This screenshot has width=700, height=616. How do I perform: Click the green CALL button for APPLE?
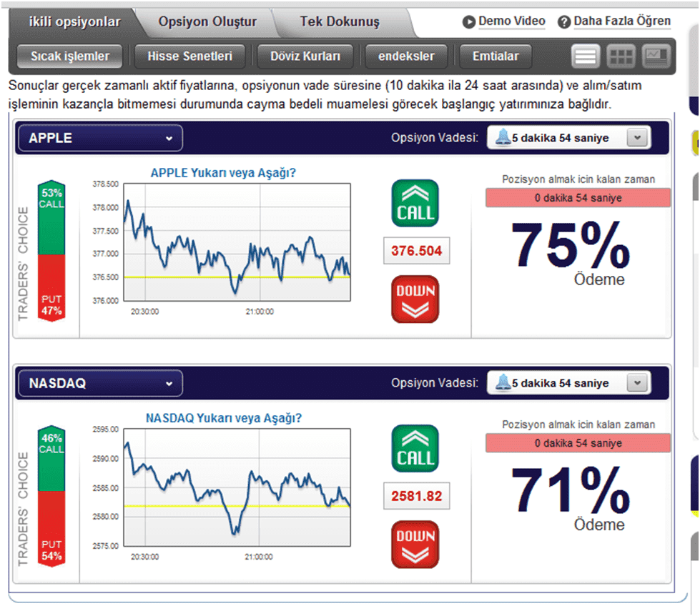[415, 204]
